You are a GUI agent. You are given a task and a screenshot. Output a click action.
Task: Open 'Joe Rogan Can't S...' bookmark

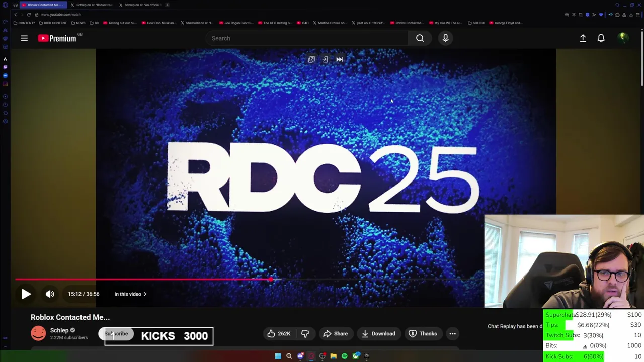point(236,23)
